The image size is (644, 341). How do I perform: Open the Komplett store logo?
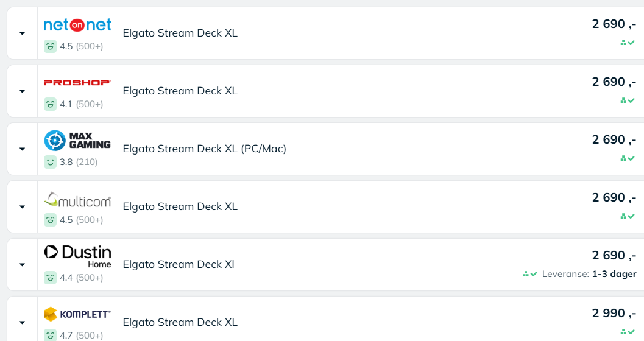point(77,314)
